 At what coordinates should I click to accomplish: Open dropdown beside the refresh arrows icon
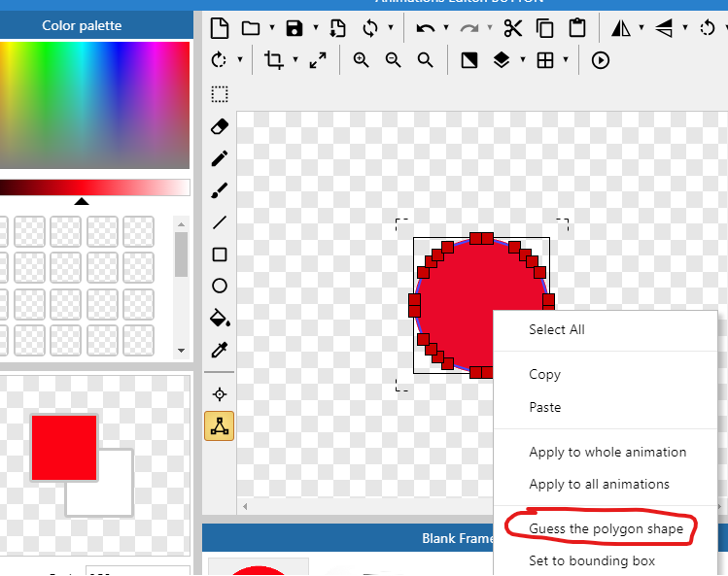pyautogui.click(x=391, y=28)
